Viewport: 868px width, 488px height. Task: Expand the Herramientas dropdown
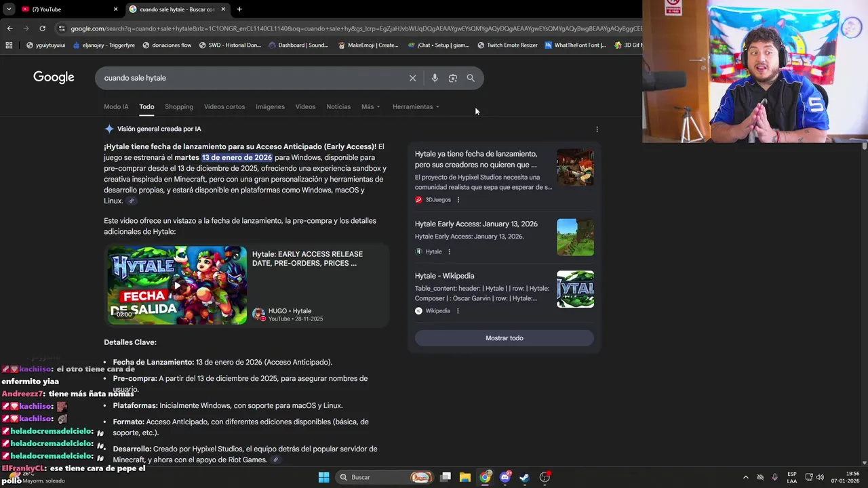[x=416, y=106]
